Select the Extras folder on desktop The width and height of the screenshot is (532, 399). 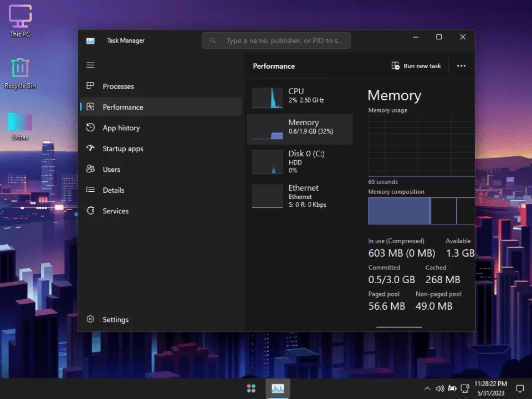(20, 126)
